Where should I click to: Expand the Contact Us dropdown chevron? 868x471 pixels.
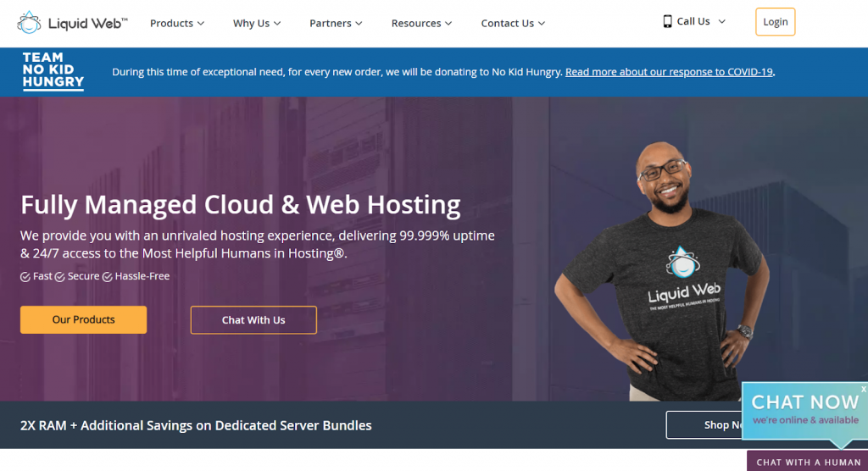pos(542,23)
